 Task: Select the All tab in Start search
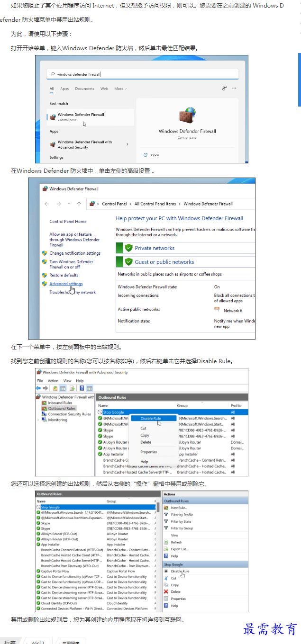[x=52, y=89]
